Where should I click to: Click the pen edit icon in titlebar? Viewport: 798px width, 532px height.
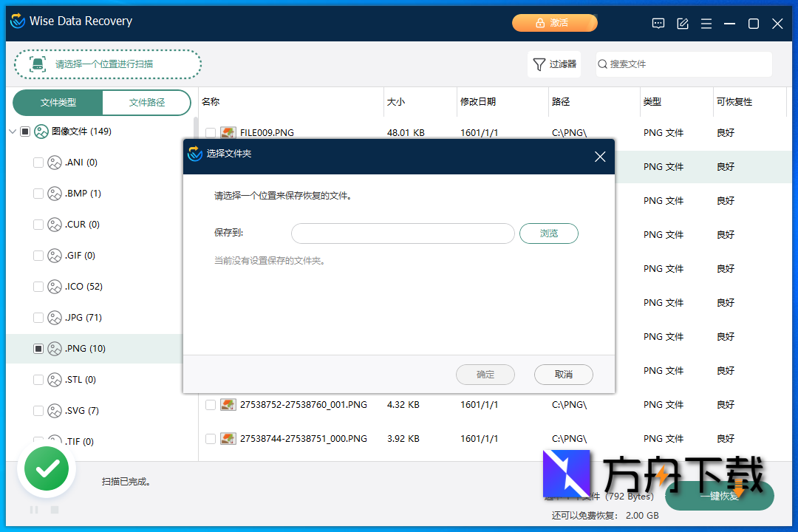click(682, 23)
